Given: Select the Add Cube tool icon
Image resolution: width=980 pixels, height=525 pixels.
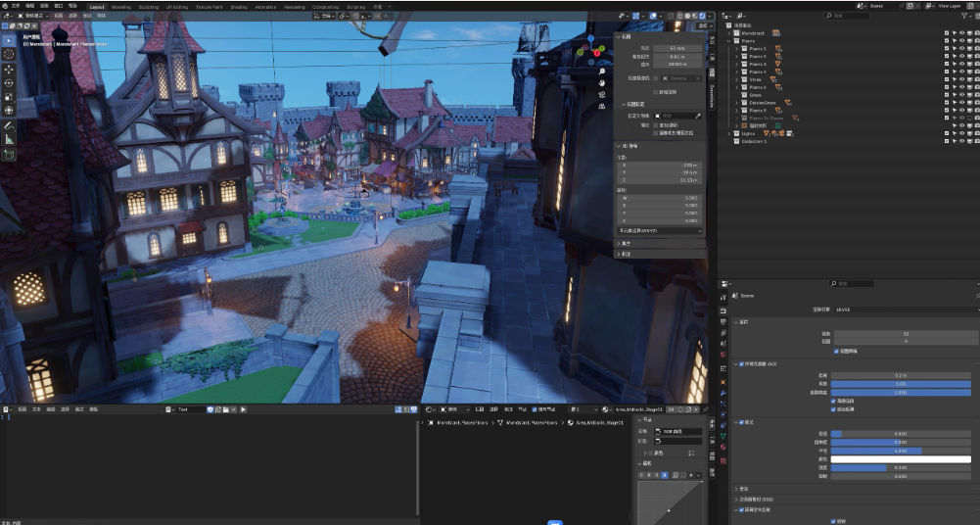Looking at the screenshot, I should [9, 154].
